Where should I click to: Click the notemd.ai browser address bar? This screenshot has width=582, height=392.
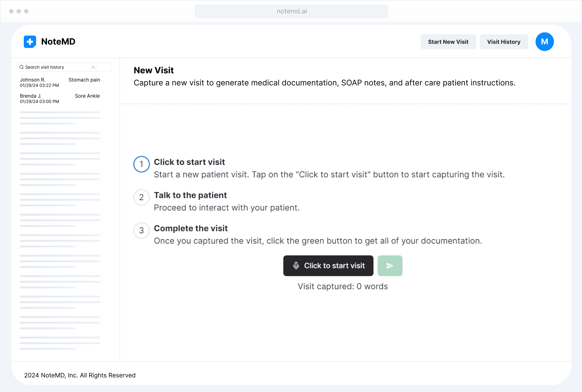pyautogui.click(x=291, y=11)
